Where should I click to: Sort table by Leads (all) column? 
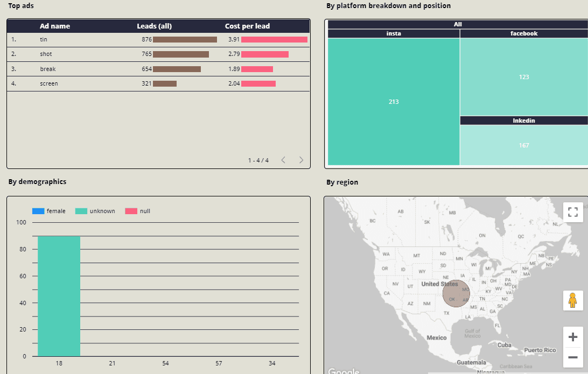154,26
